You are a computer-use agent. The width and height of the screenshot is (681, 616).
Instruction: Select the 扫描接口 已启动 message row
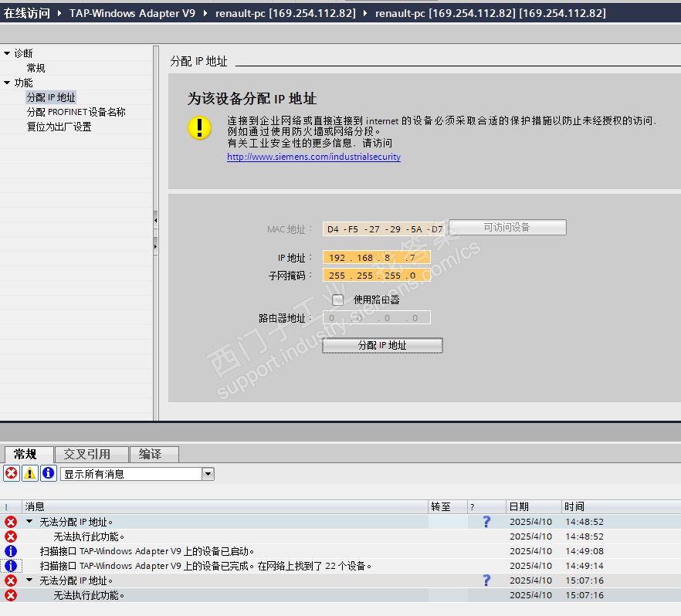(x=340, y=551)
